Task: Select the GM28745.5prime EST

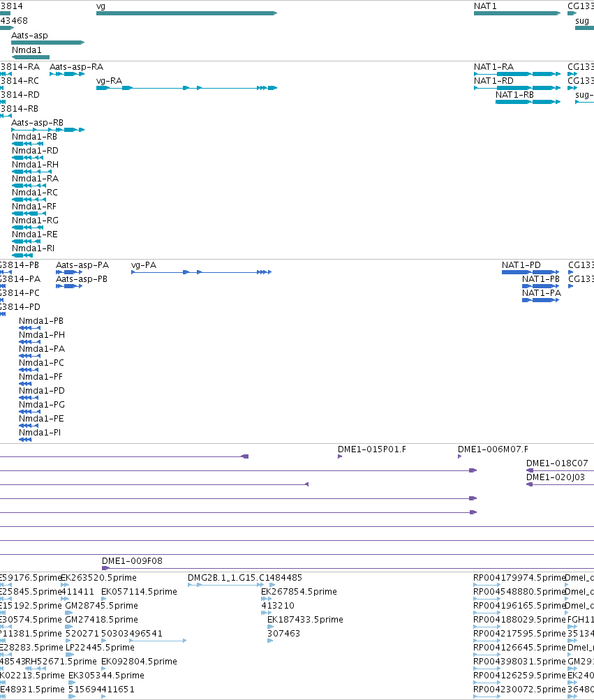Action: coord(69,613)
